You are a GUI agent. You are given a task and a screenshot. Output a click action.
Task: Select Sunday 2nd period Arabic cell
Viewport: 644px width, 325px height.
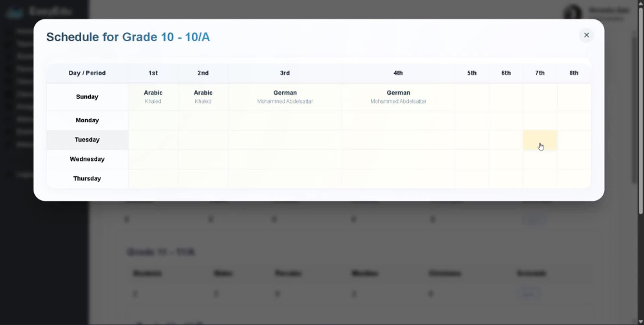click(x=203, y=97)
